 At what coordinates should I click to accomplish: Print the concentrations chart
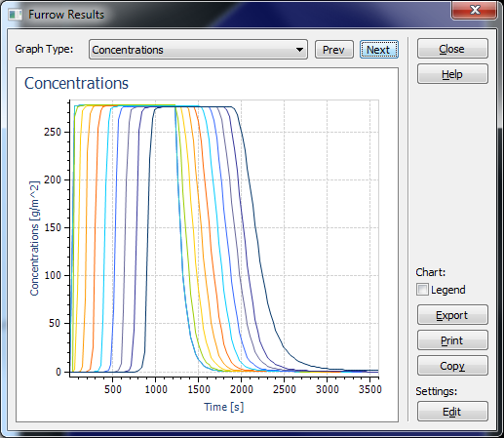452,340
